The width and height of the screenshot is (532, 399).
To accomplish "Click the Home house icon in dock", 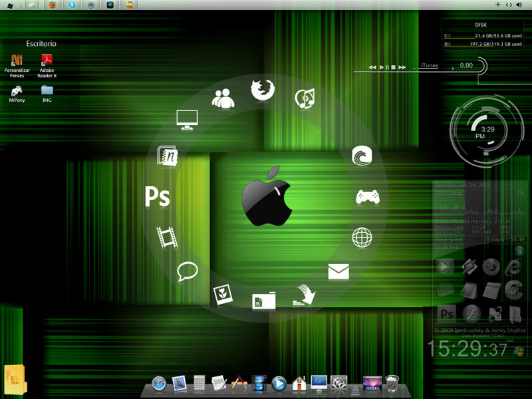I will coord(299,384).
